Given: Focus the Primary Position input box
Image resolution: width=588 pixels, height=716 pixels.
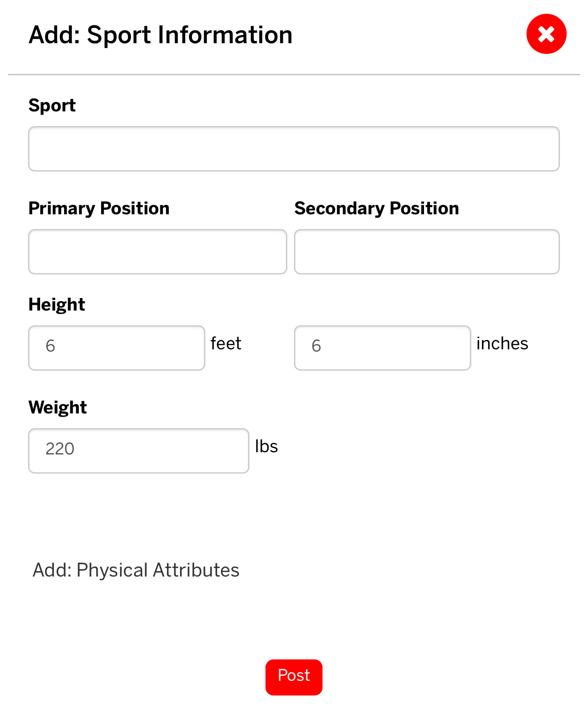Looking at the screenshot, I should (x=158, y=252).
